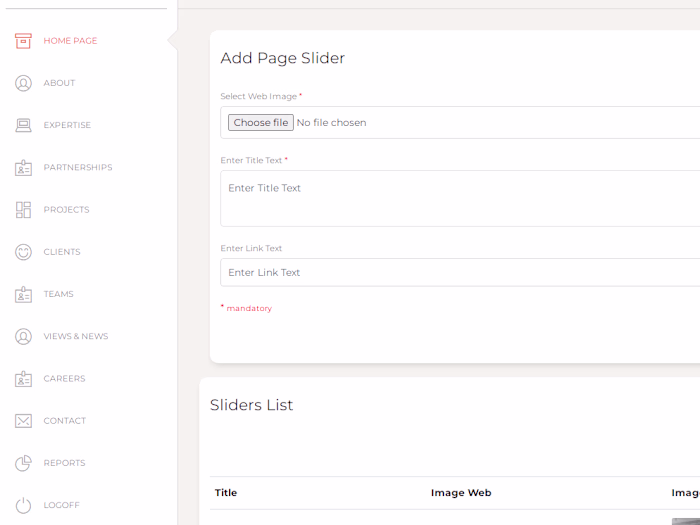700x525 pixels.
Task: Click the Reports pie chart icon
Action: pos(23,463)
